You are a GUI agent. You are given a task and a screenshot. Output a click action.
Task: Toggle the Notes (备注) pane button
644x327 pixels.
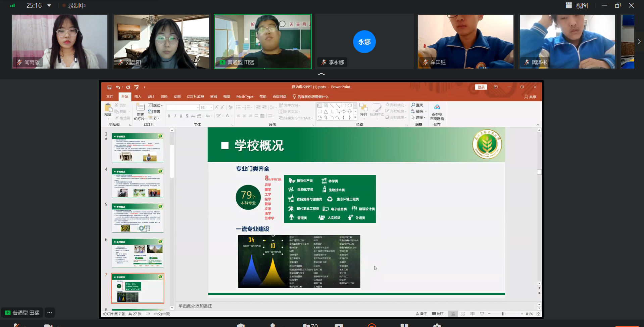point(421,314)
